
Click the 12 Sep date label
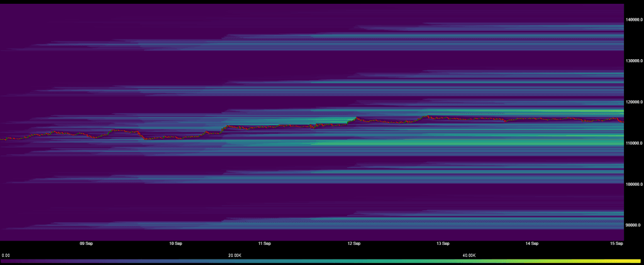[354, 243]
